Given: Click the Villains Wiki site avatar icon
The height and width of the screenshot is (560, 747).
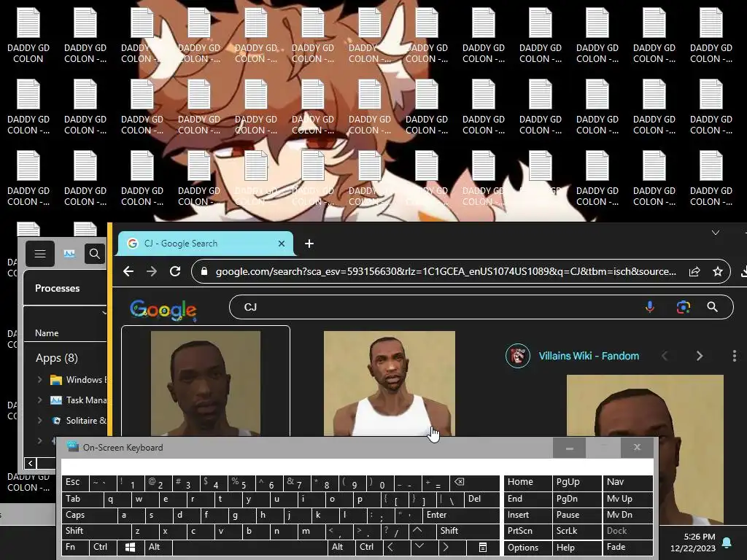Looking at the screenshot, I should (518, 356).
